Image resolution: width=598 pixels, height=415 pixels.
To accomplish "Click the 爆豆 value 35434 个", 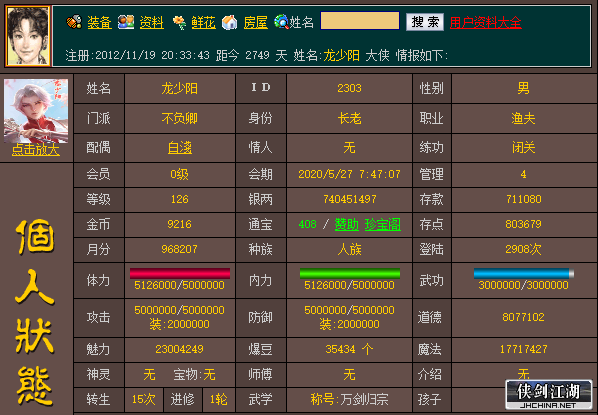I will [349, 349].
